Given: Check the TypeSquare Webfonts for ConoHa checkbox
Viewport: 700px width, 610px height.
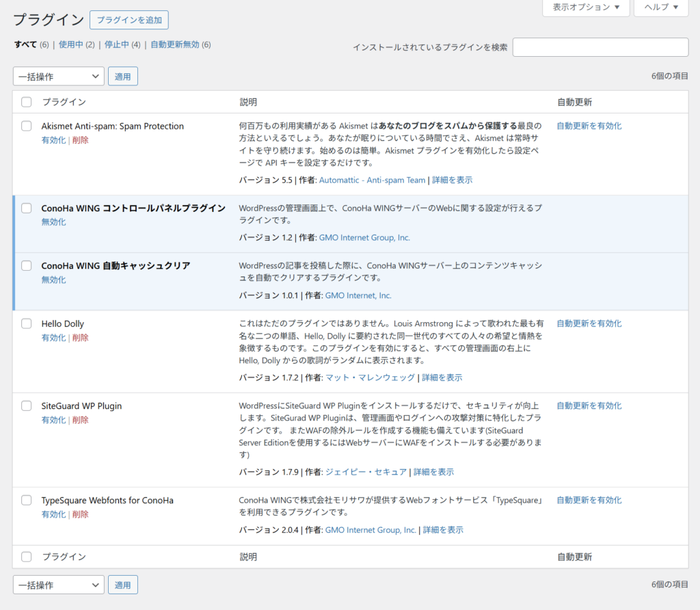Looking at the screenshot, I should [x=27, y=500].
